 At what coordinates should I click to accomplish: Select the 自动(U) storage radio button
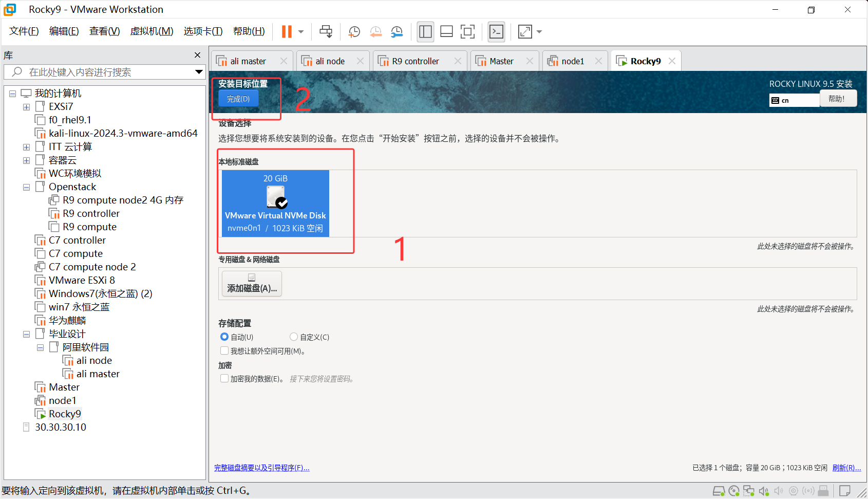coord(224,337)
